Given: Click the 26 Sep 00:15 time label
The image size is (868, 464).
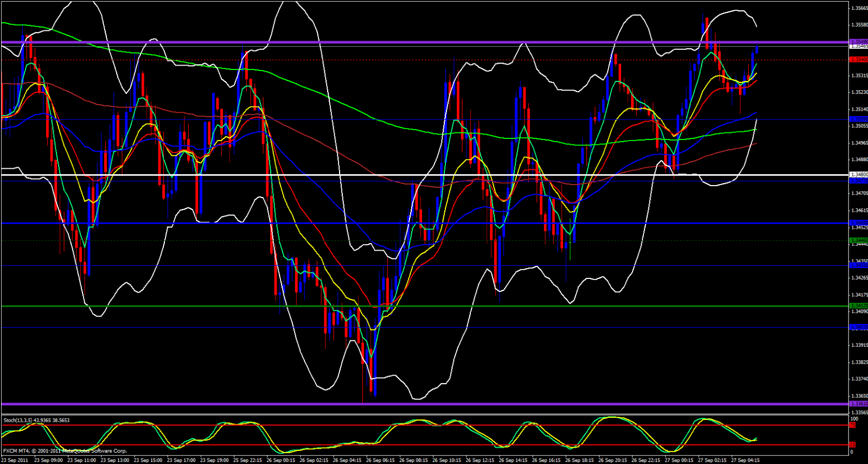Looking at the screenshot, I should (282, 460).
